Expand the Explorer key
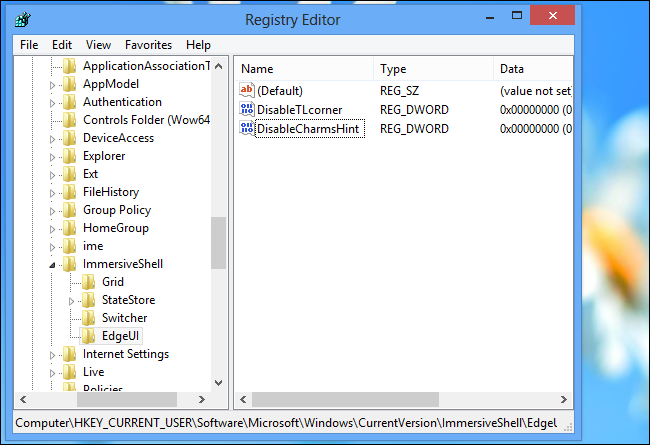Screen dimensions: 650x445 pos(52,157)
